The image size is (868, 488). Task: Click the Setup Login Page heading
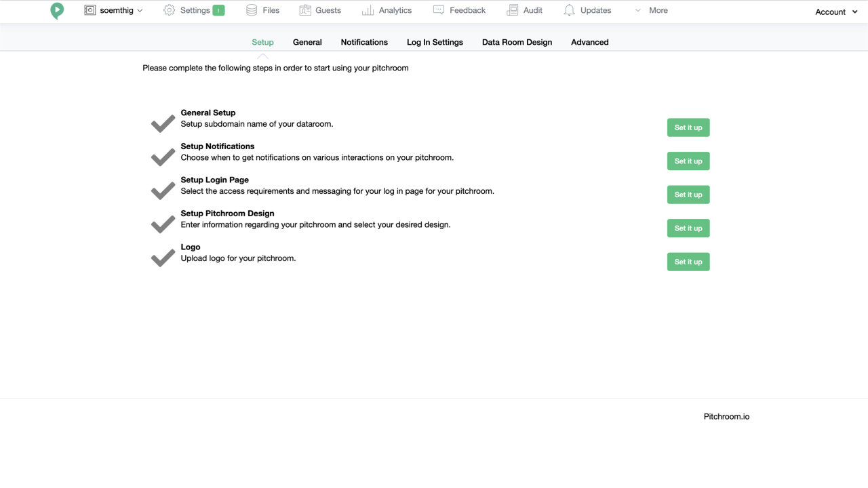pyautogui.click(x=215, y=180)
